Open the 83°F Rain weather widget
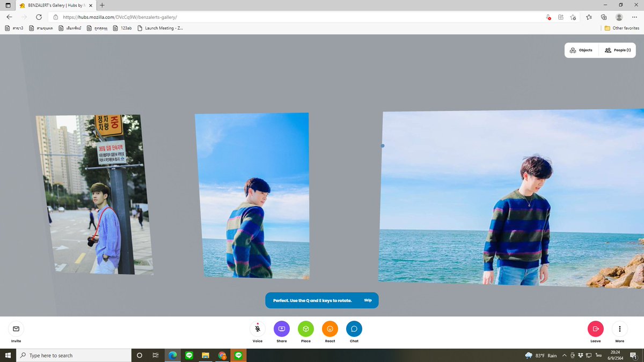Screen dimensions: 644x362 coord(541,356)
